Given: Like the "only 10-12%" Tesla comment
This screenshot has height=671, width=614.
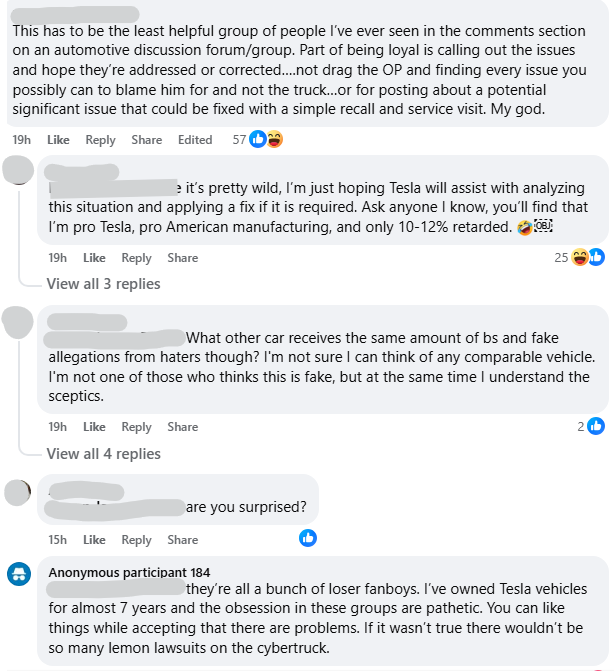Looking at the screenshot, I should (94, 258).
